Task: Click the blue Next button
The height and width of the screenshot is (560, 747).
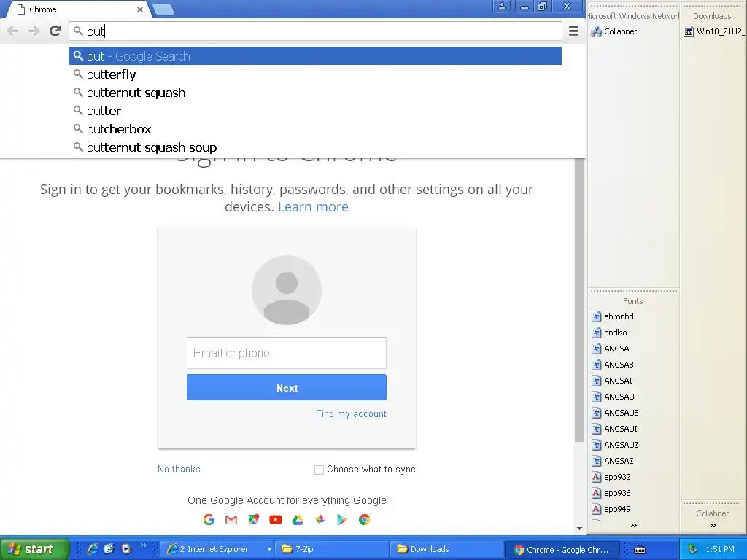Action: pyautogui.click(x=286, y=387)
